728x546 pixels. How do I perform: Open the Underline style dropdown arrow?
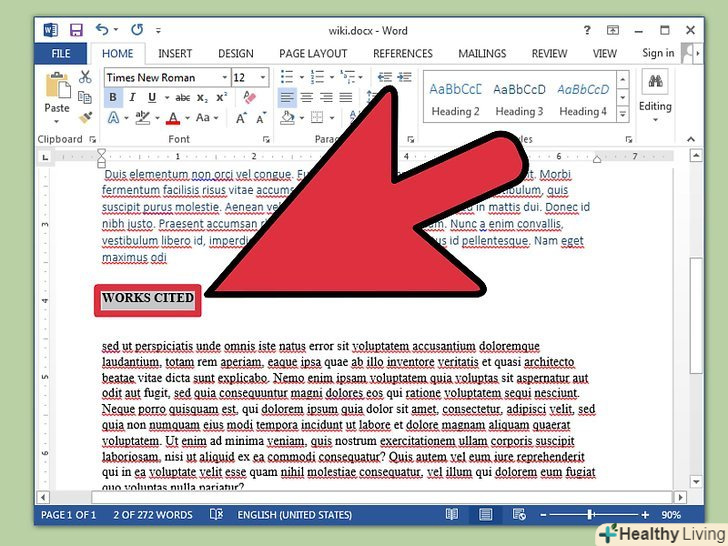[167, 98]
